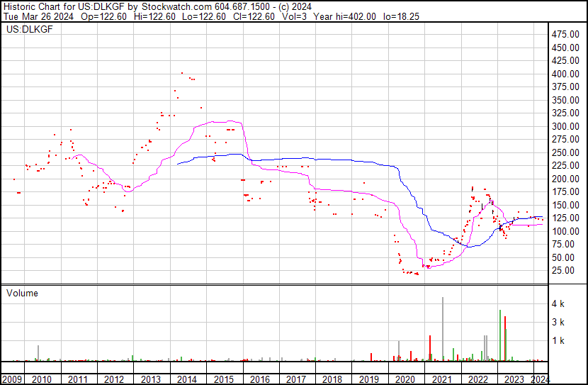Select the 2009 year on time axis
Screen dimensions: 588x385
[x=12, y=378]
